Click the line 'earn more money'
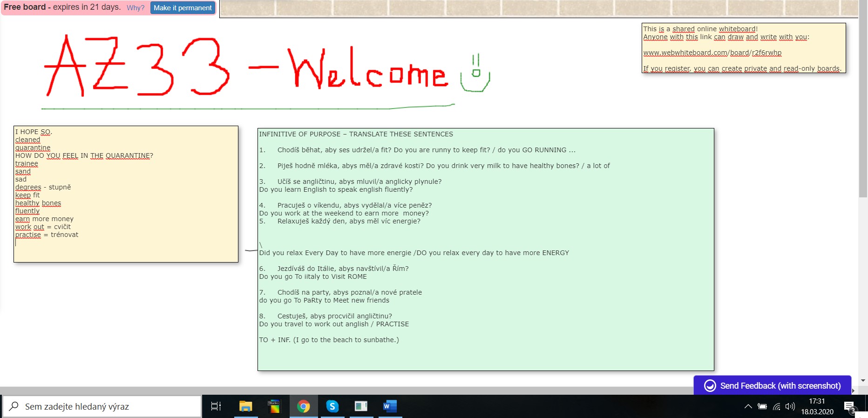868x418 pixels. click(x=44, y=219)
